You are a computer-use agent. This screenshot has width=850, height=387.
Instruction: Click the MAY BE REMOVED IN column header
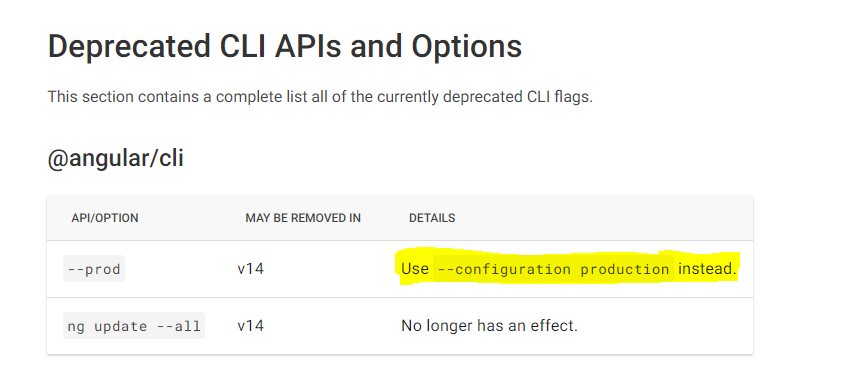(x=303, y=218)
